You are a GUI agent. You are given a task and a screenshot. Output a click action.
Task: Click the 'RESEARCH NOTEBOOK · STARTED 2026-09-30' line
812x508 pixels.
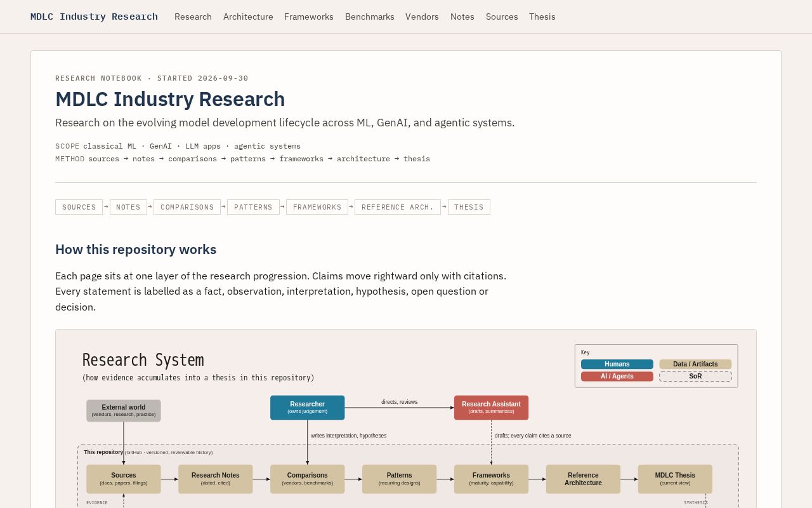(152, 78)
